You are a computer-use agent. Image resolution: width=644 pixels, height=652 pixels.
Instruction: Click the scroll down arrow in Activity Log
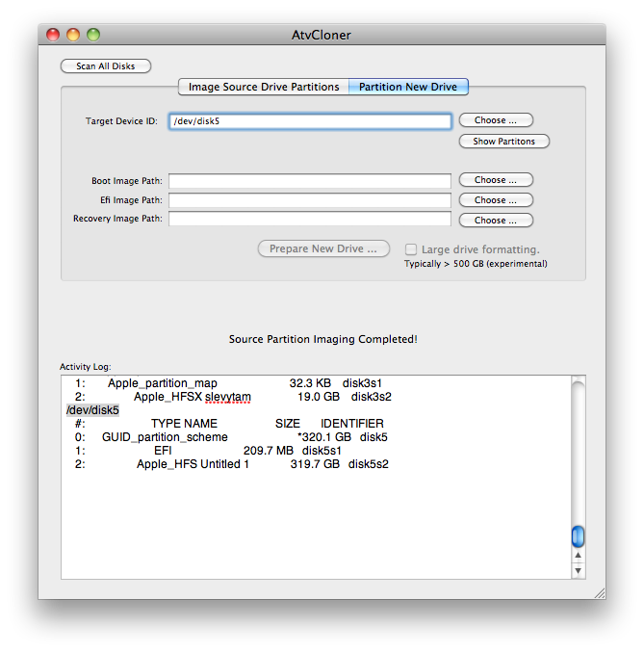pyautogui.click(x=578, y=570)
